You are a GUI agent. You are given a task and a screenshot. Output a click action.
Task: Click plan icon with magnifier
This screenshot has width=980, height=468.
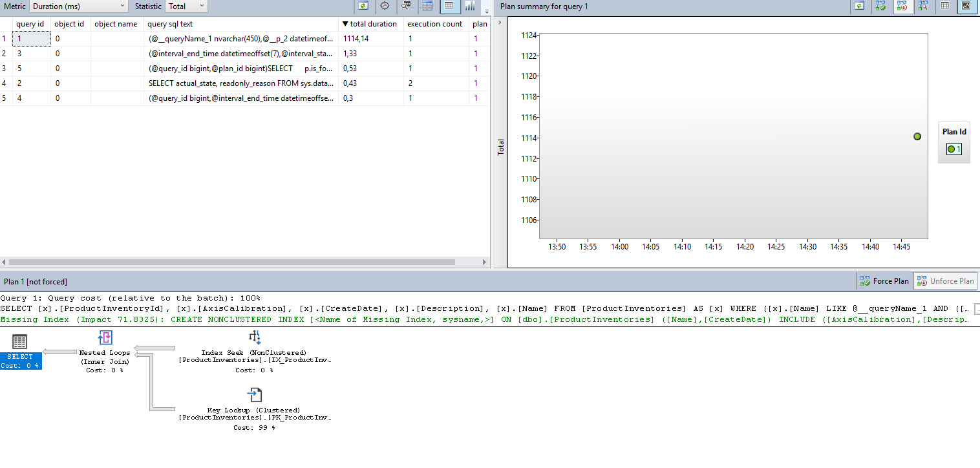(923, 6)
